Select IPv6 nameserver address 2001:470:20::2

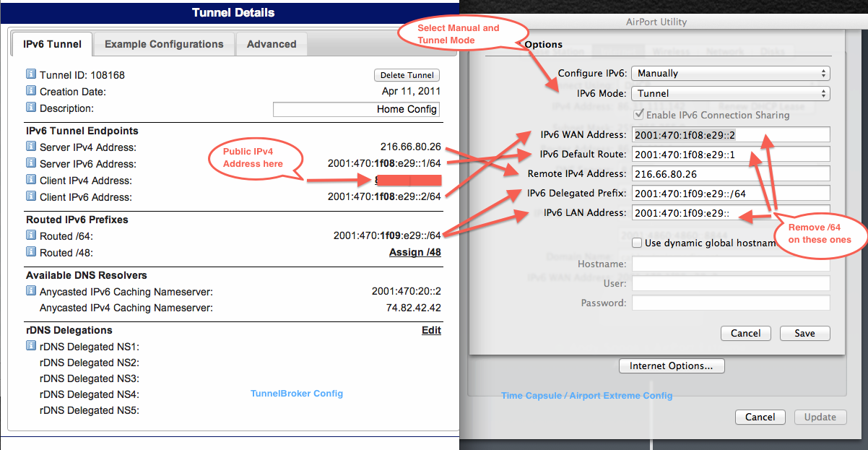pyautogui.click(x=407, y=292)
